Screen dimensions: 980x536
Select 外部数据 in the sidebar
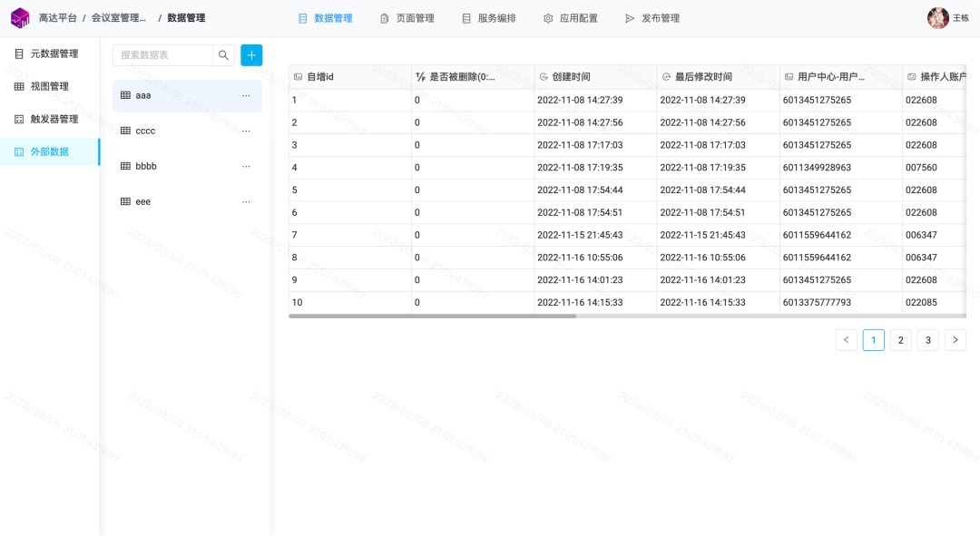pyautogui.click(x=50, y=151)
